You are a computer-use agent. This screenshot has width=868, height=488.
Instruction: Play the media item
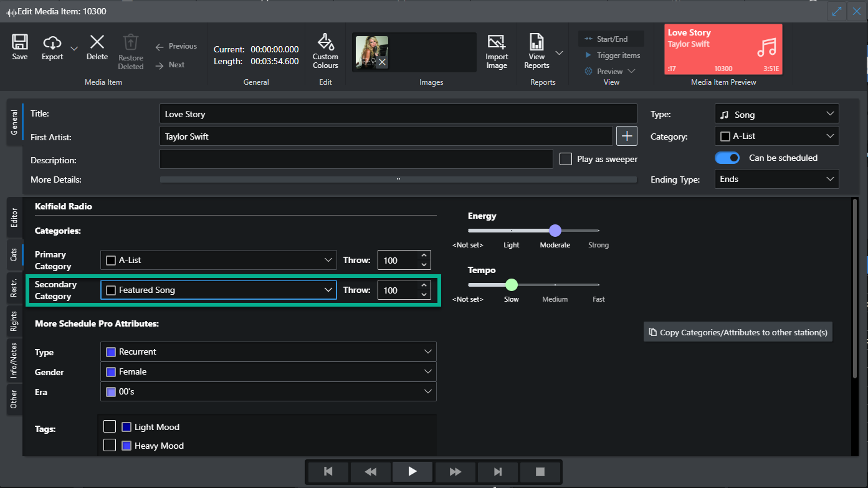pyautogui.click(x=413, y=472)
